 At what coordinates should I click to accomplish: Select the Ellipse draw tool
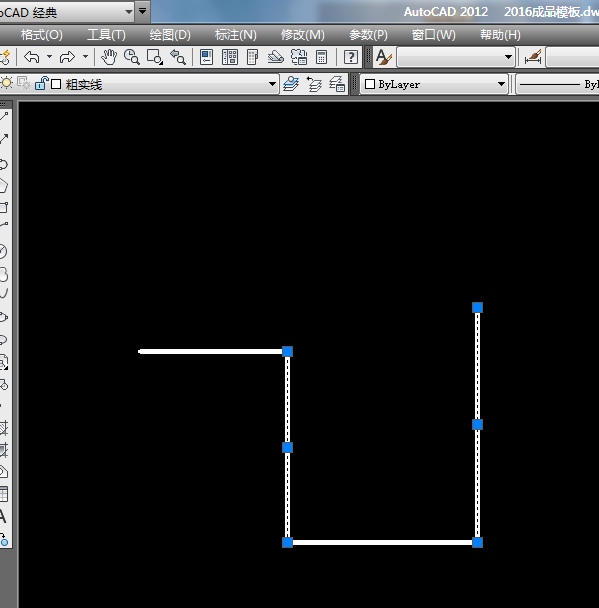click(4, 317)
